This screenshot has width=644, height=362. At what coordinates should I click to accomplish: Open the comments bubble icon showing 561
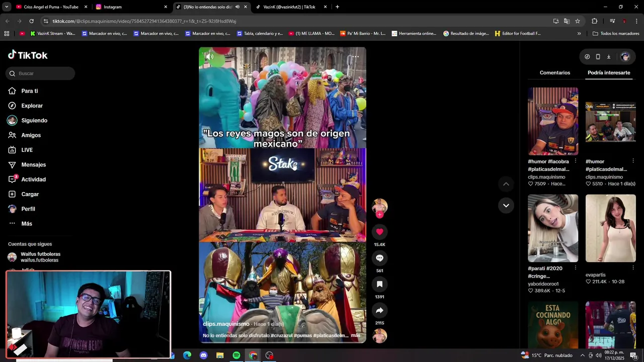coord(379,258)
